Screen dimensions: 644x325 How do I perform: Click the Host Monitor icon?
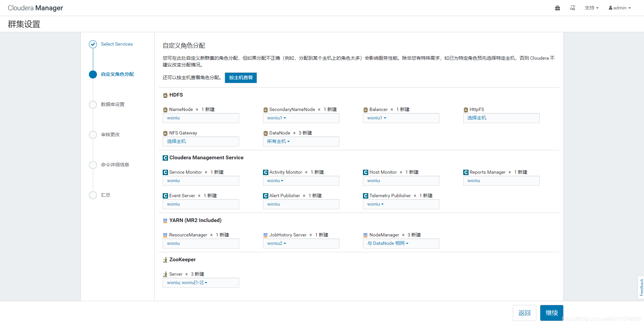(366, 172)
